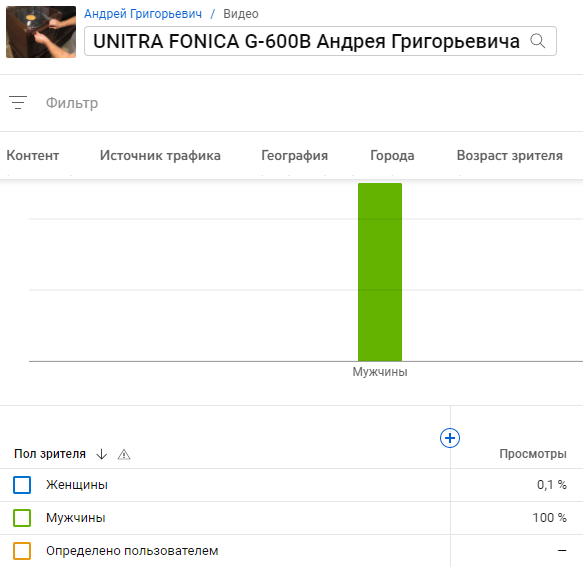Click the Видео breadcrumb
The height and width of the screenshot is (567, 583).
pyautogui.click(x=241, y=14)
